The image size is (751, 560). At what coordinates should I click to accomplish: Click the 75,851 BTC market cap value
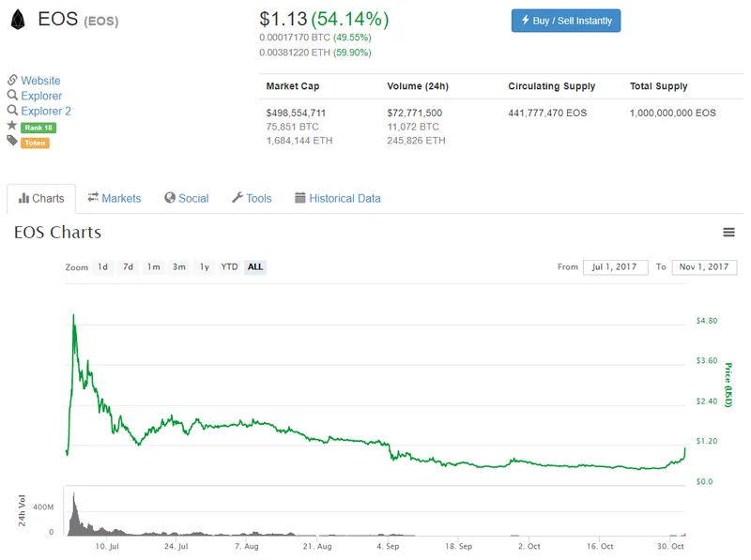(x=292, y=127)
